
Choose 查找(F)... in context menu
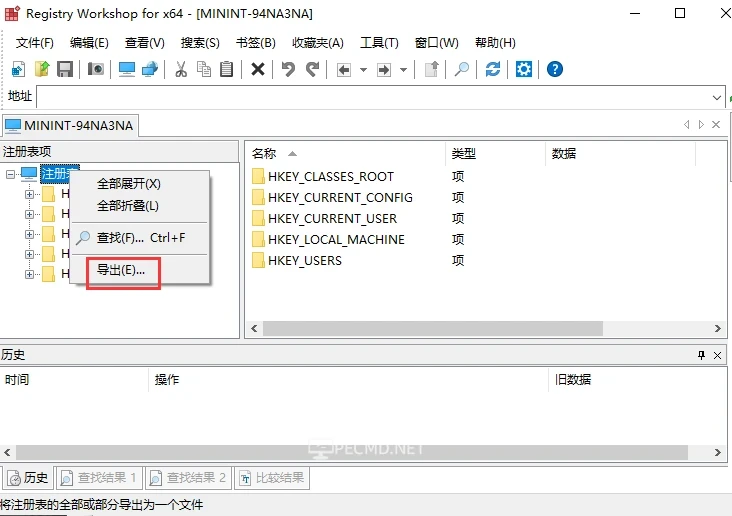click(x=140, y=238)
